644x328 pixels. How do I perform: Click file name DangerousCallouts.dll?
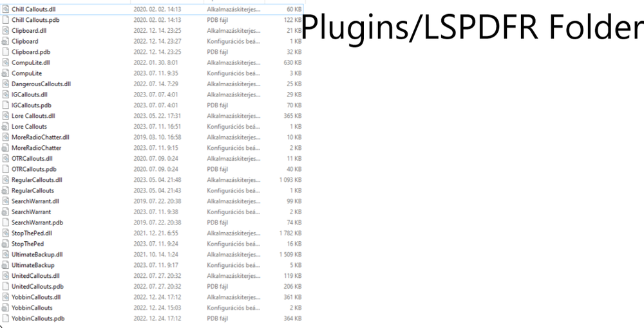pos(41,84)
